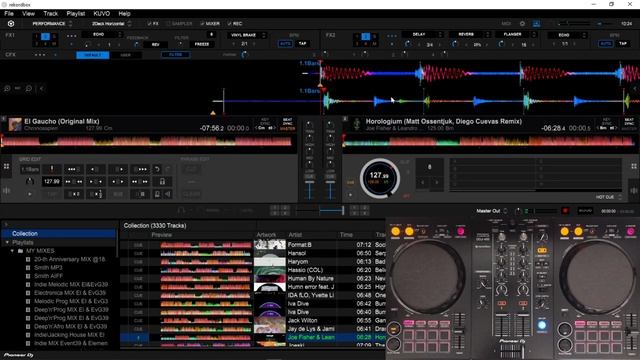Click the waveform zoom-in magnifier icon
This screenshot has width=640, height=360.
7,88
